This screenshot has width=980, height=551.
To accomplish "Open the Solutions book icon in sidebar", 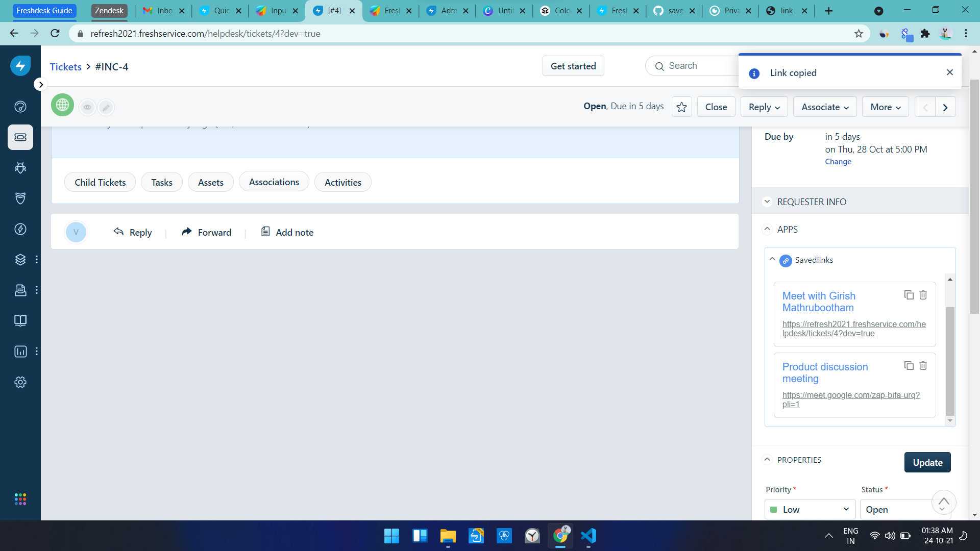I will click(20, 320).
